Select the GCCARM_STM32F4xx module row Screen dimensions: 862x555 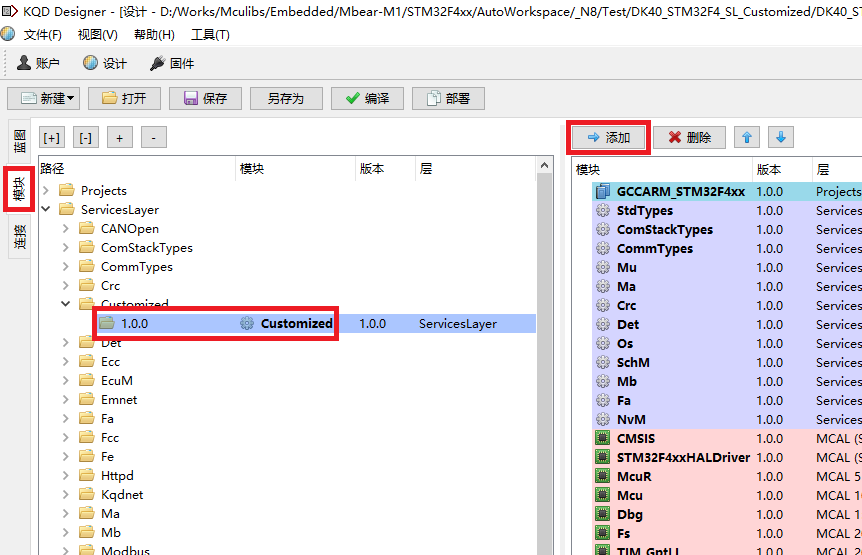[680, 191]
